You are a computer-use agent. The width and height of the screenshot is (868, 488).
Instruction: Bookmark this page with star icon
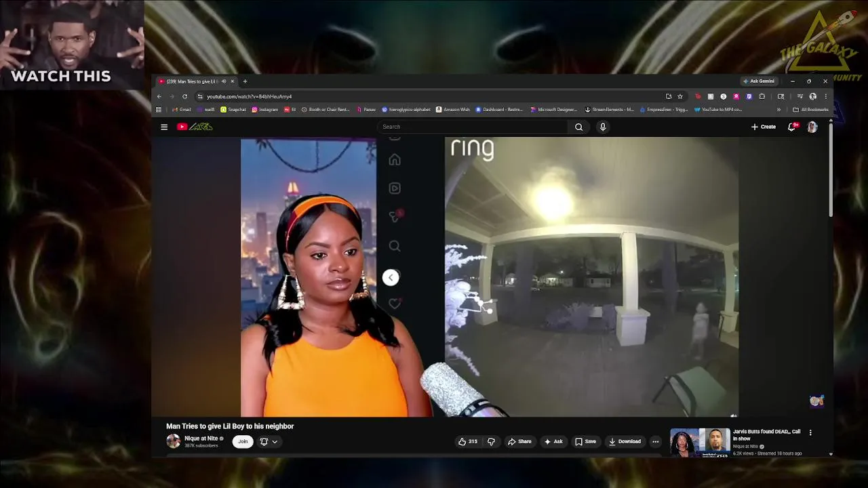click(679, 96)
